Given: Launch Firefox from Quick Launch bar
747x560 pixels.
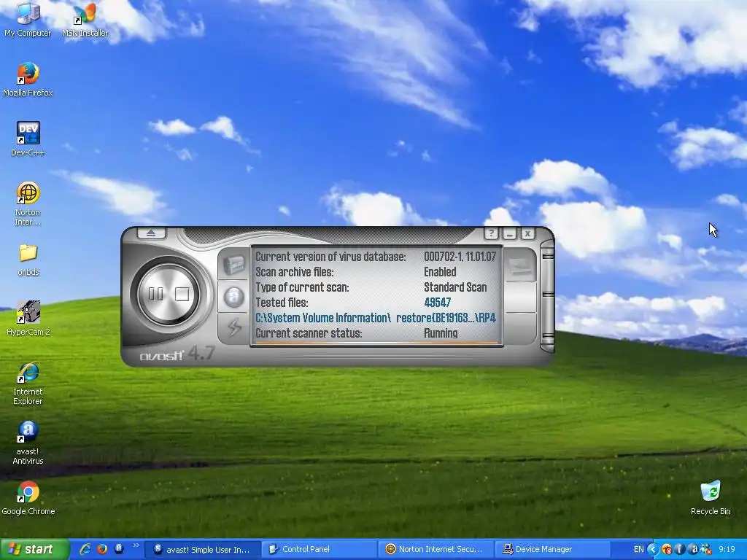Looking at the screenshot, I should click(102, 549).
